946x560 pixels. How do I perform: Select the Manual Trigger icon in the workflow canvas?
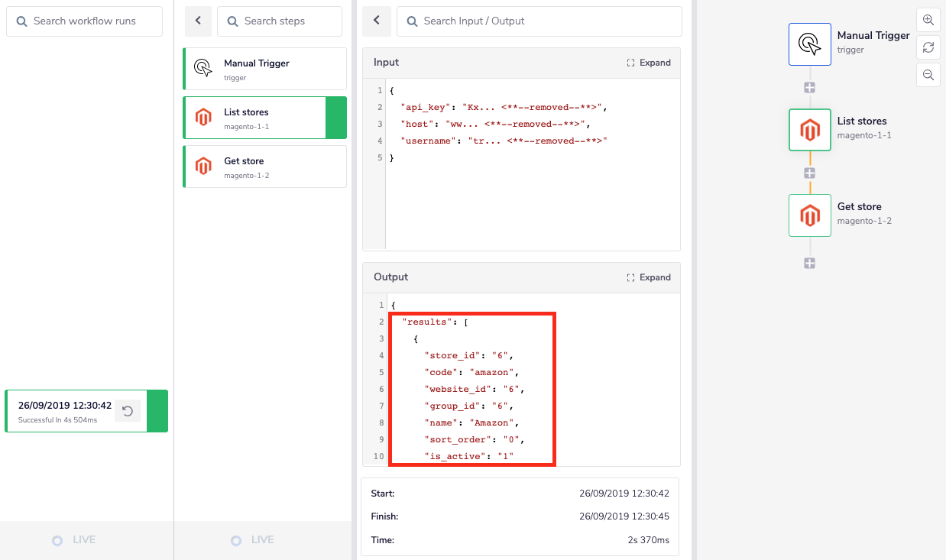pos(810,44)
